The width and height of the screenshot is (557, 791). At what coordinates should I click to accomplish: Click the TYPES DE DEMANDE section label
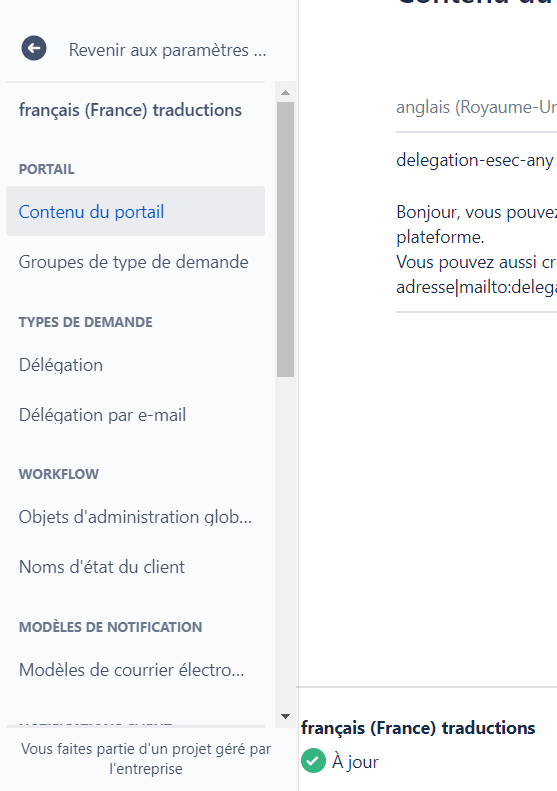tap(86, 322)
